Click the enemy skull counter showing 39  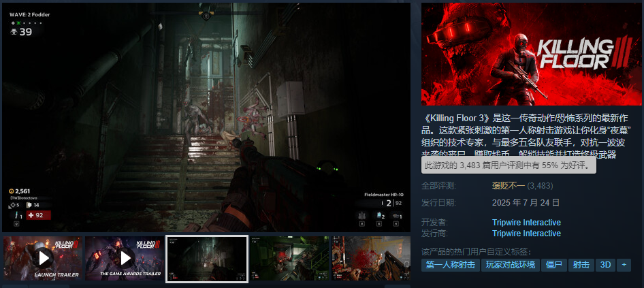pos(21,31)
